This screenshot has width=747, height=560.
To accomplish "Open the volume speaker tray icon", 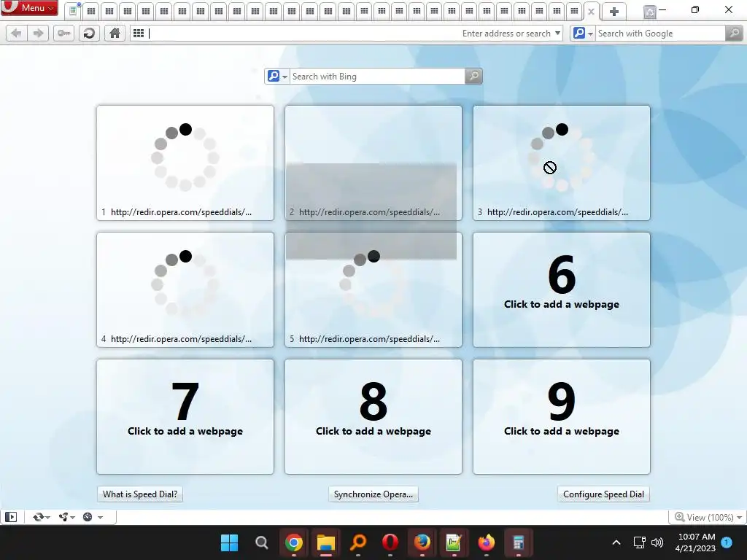I will (657, 542).
